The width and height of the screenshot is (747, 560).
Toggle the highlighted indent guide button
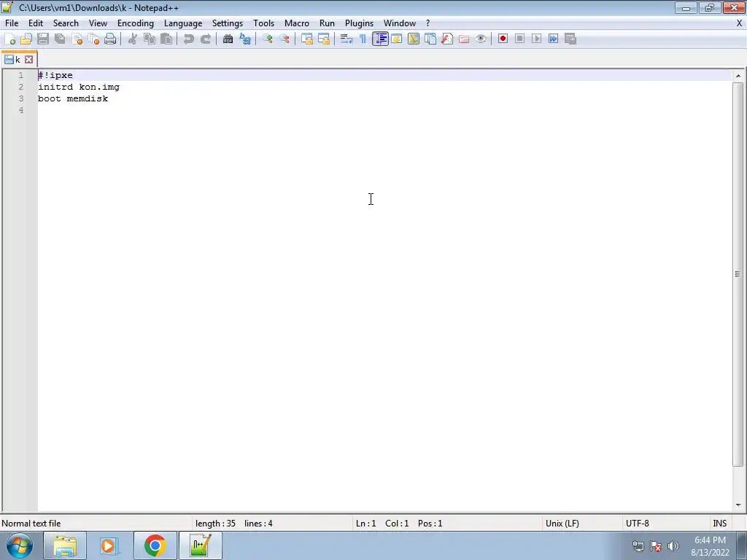pyautogui.click(x=380, y=39)
